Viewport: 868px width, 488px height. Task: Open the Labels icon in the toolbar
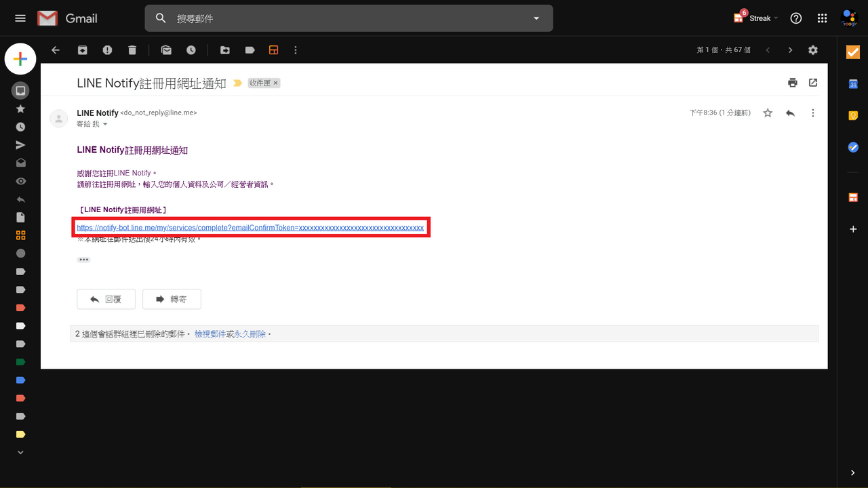[250, 50]
